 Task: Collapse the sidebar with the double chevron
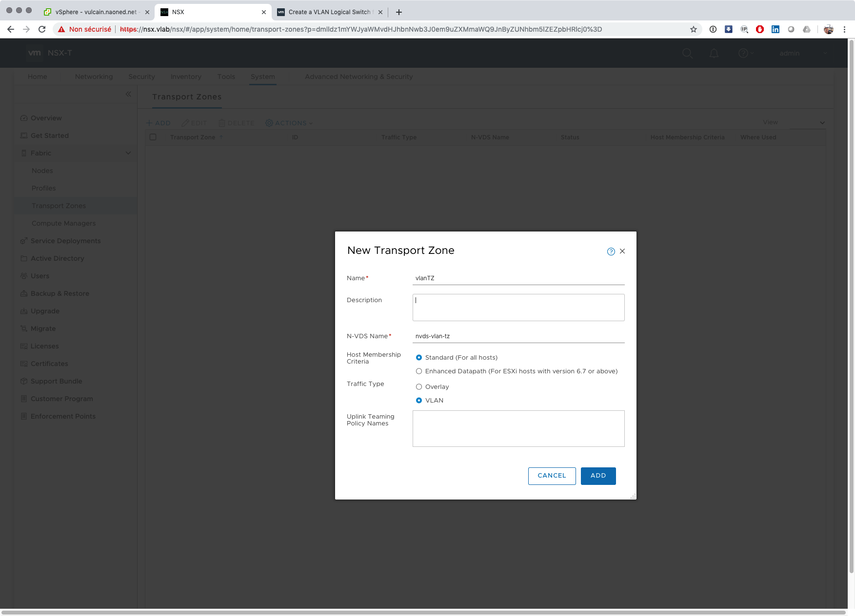[128, 94]
